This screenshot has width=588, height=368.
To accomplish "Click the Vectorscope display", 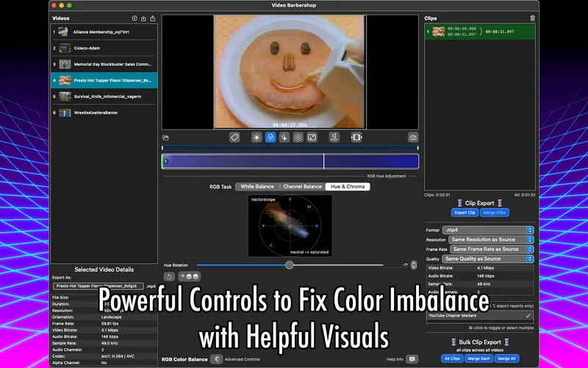I will (290, 226).
